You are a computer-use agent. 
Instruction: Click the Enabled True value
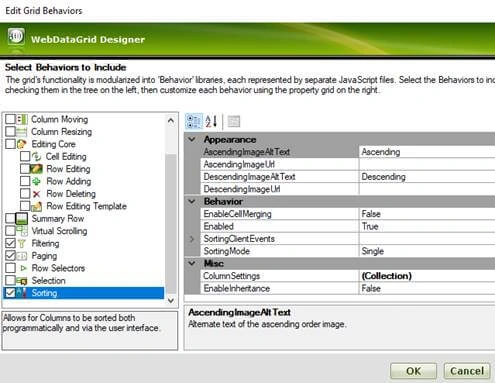click(x=427, y=226)
